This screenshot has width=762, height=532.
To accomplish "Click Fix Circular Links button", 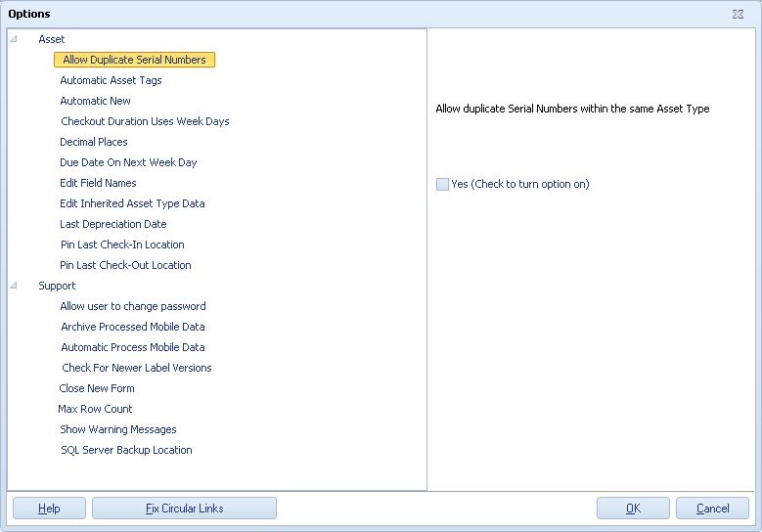I will [184, 509].
